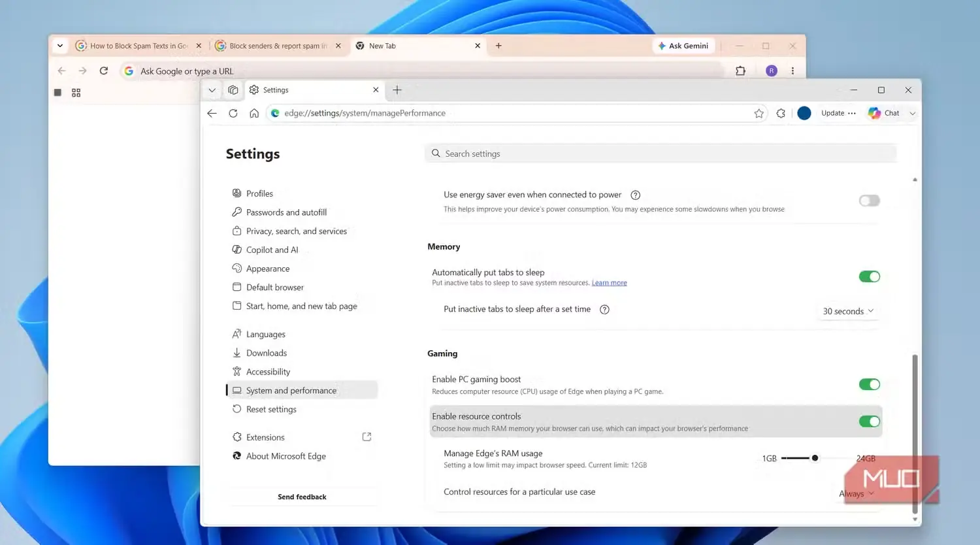Refresh the Edge settings page
This screenshot has width=980, height=545.
tap(233, 113)
